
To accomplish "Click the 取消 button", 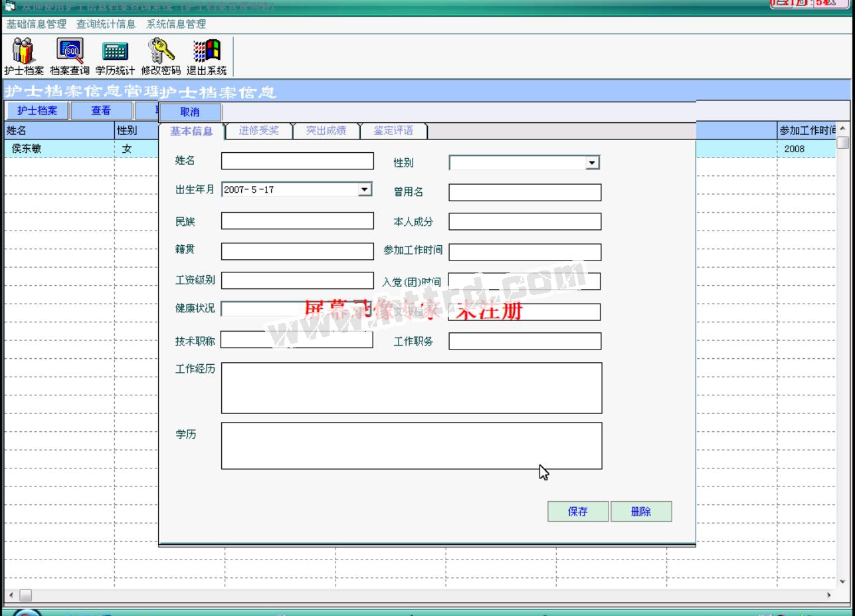I will tap(190, 112).
